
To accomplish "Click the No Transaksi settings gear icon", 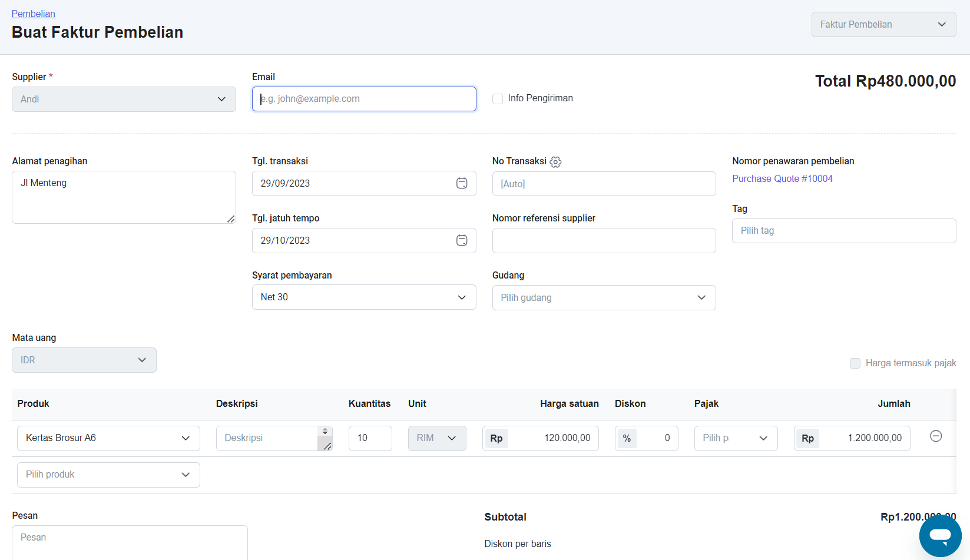I will click(x=555, y=162).
